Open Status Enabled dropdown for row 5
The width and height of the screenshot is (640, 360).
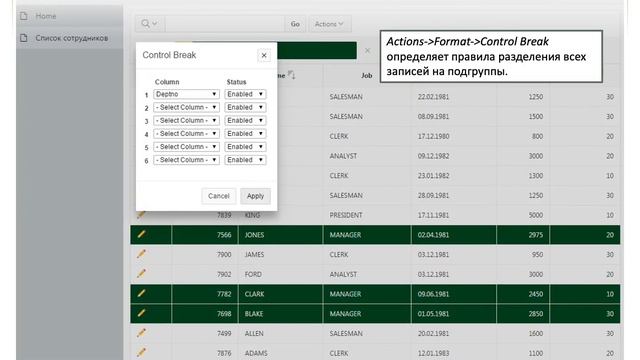point(245,147)
